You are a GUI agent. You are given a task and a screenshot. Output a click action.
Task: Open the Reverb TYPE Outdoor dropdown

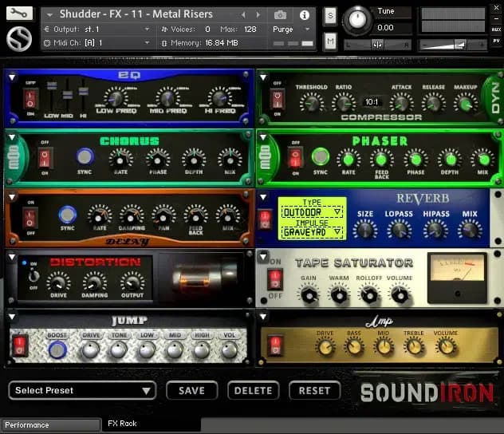pos(312,211)
